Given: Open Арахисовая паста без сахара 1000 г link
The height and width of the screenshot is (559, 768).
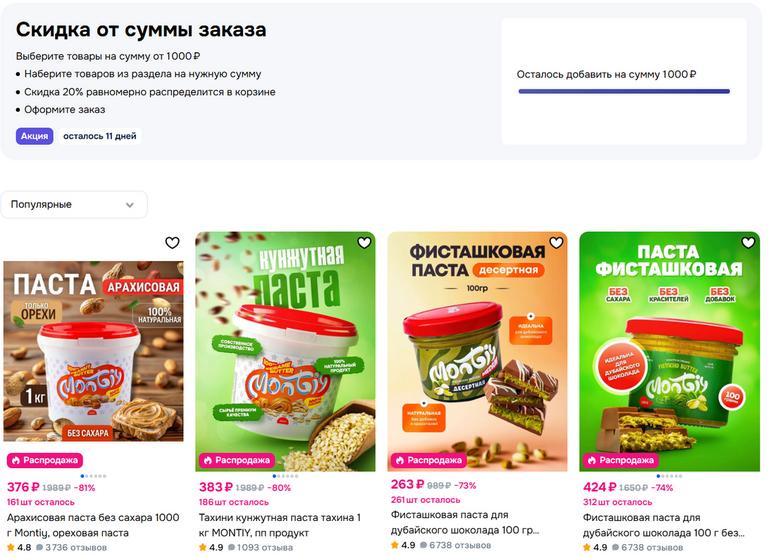Looking at the screenshot, I should point(93,525).
